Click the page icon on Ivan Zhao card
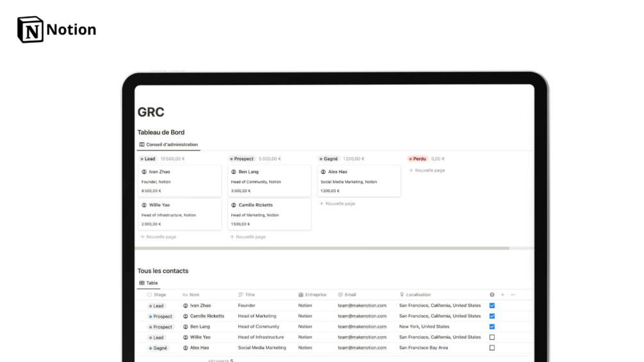Viewport: 644px width, 362px height. coord(144,172)
